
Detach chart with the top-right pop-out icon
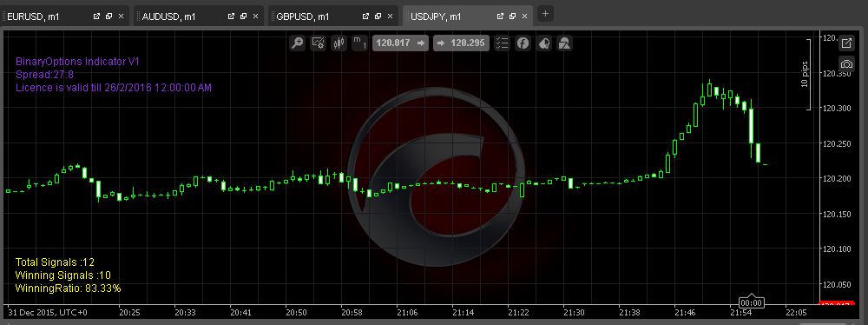(x=847, y=43)
